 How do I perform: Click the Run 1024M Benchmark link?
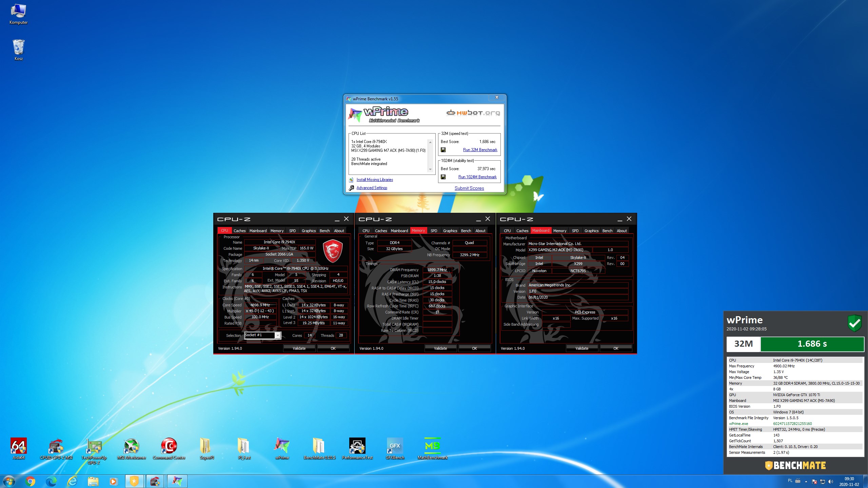pos(477,177)
